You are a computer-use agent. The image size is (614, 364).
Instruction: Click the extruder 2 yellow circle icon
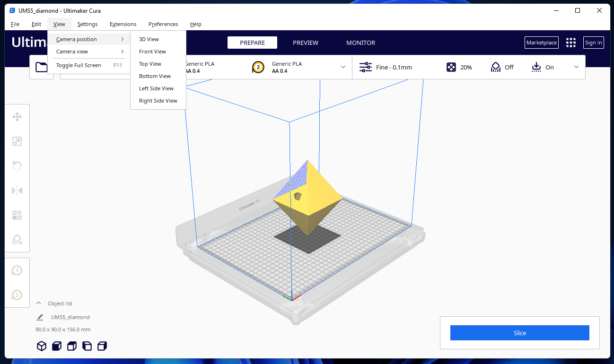click(258, 67)
